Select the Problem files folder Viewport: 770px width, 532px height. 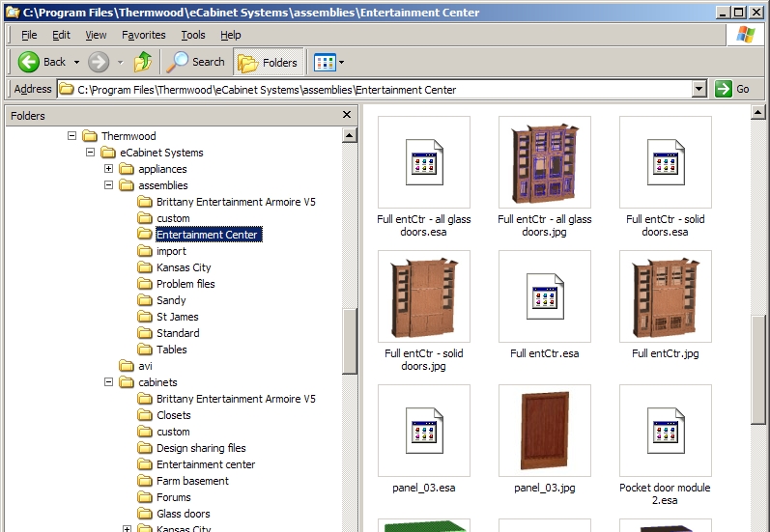click(176, 284)
